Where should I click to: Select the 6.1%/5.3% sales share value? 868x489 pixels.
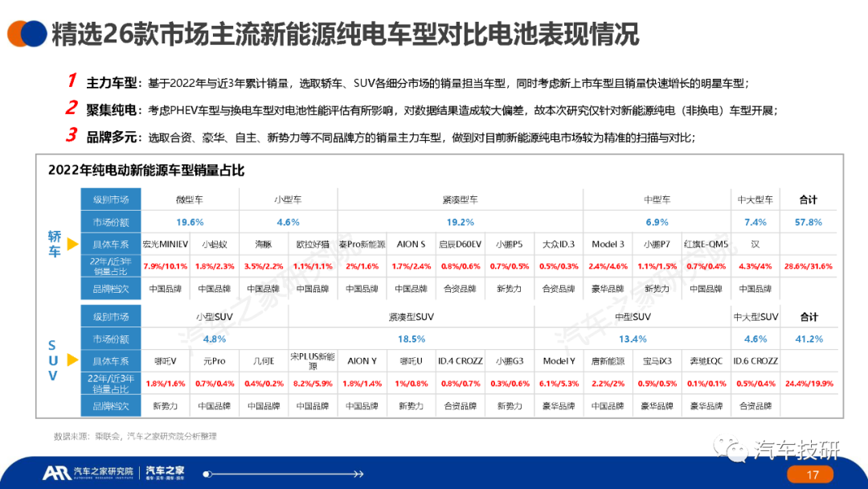click(x=559, y=383)
